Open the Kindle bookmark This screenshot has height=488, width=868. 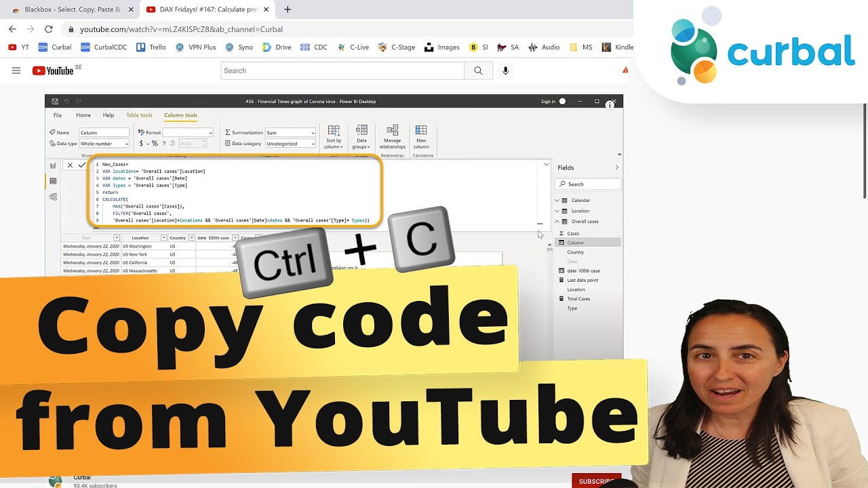pyautogui.click(x=617, y=47)
